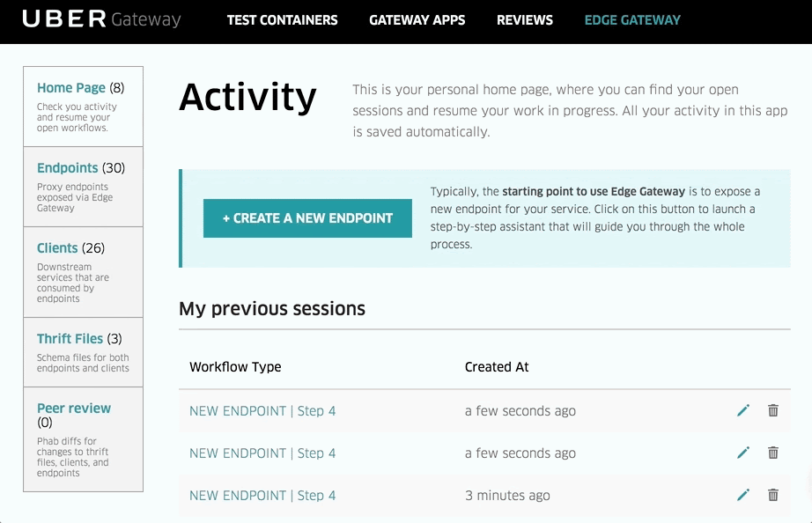Open the first NEW ENDPOINT | Step 4 session
This screenshot has width=812, height=523.
tap(262, 411)
